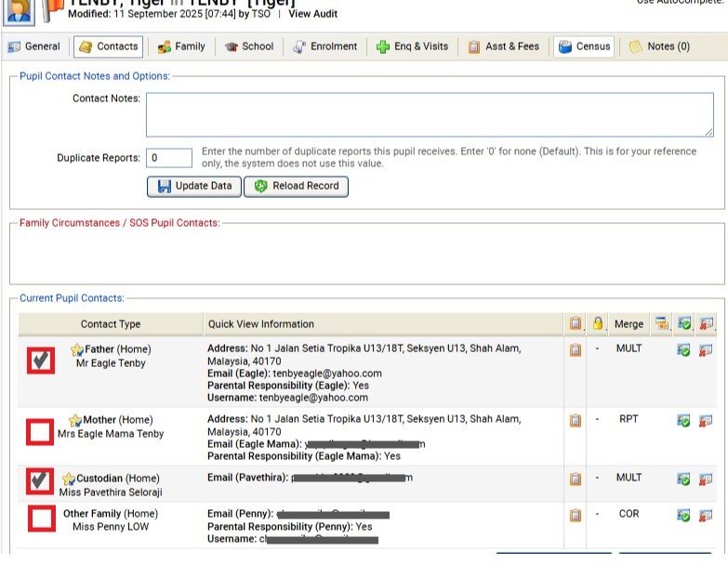
Task: Uncheck the Custodian contact checkbox
Action: tap(40, 481)
